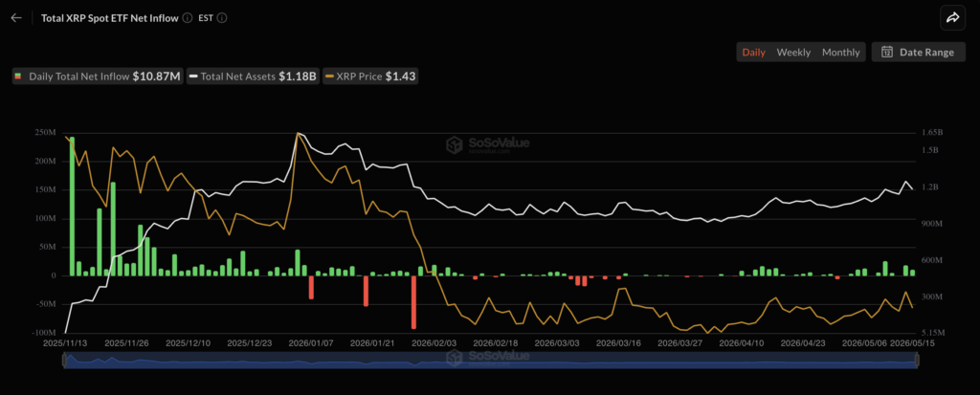Go back using the left arrow icon
The image size is (980, 395).
(16, 17)
